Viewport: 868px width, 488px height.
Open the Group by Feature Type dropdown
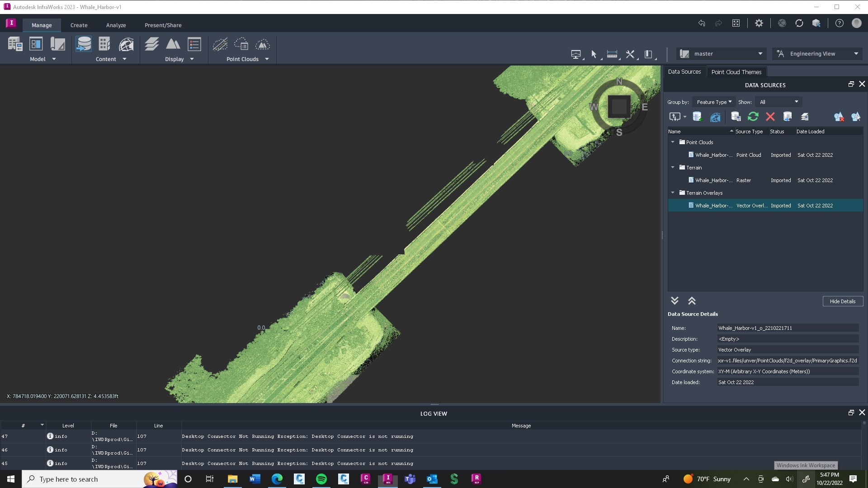click(713, 102)
